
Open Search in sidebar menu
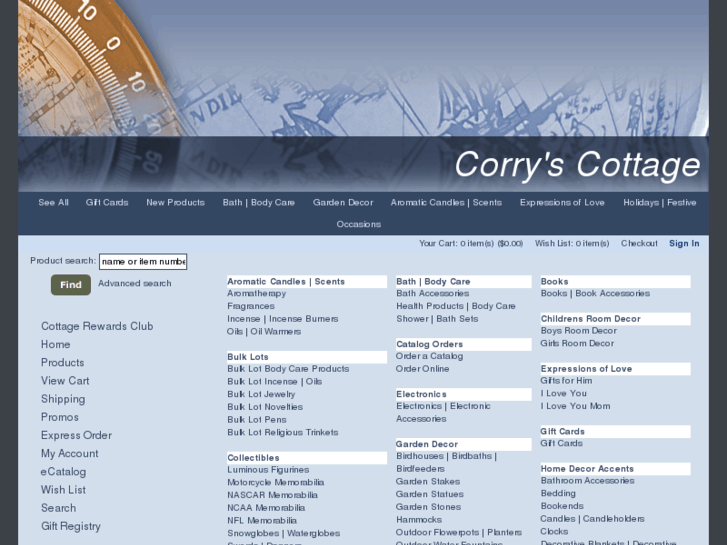pos(58,508)
